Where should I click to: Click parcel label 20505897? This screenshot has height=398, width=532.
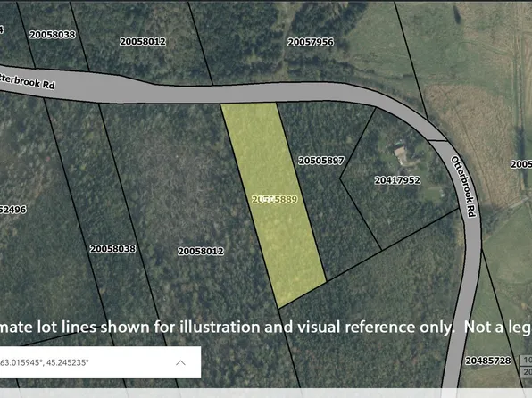point(321,161)
